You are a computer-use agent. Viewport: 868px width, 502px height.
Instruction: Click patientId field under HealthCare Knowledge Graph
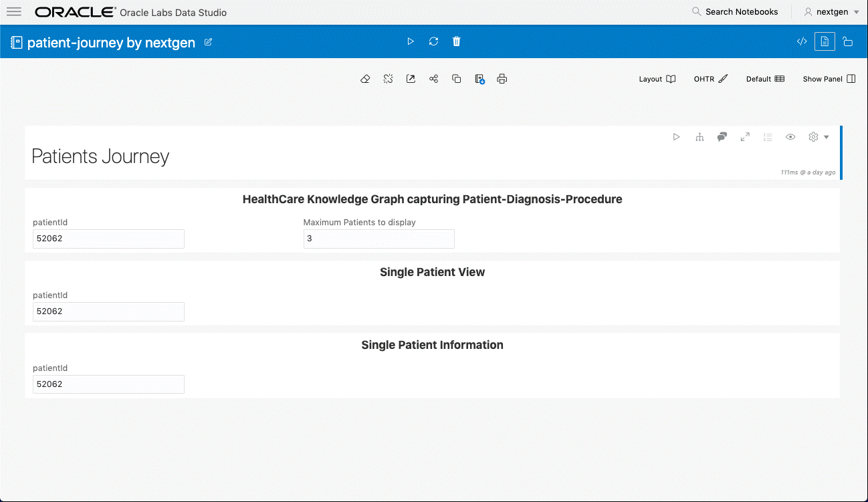click(x=108, y=239)
